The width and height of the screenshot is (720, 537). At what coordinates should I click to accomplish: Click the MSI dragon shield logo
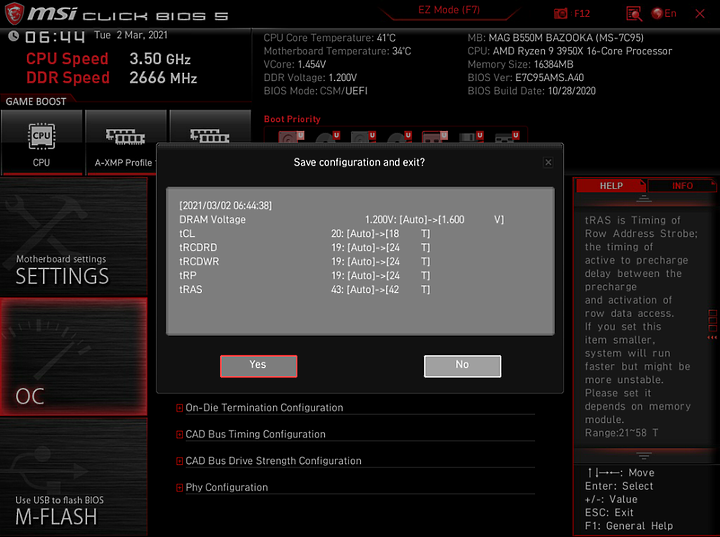click(x=14, y=13)
